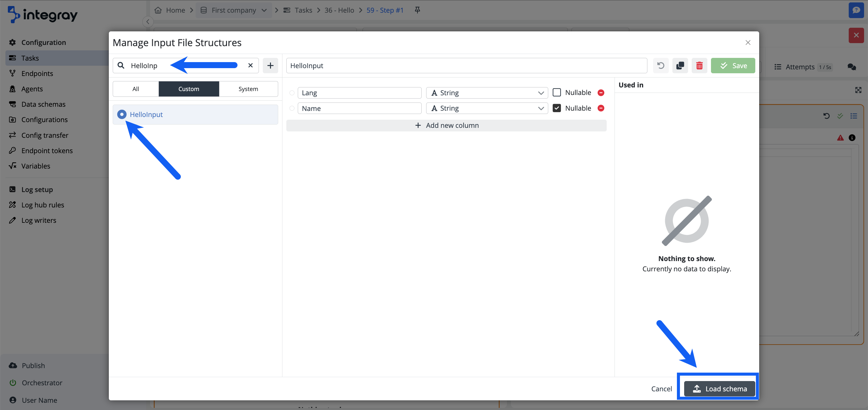Switch to the All tab
Screen dimensions: 868x410
tap(135, 89)
